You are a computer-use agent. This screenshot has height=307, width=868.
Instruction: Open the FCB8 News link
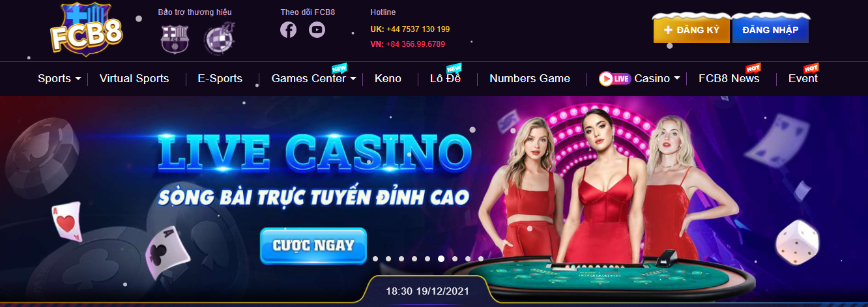pos(729,78)
